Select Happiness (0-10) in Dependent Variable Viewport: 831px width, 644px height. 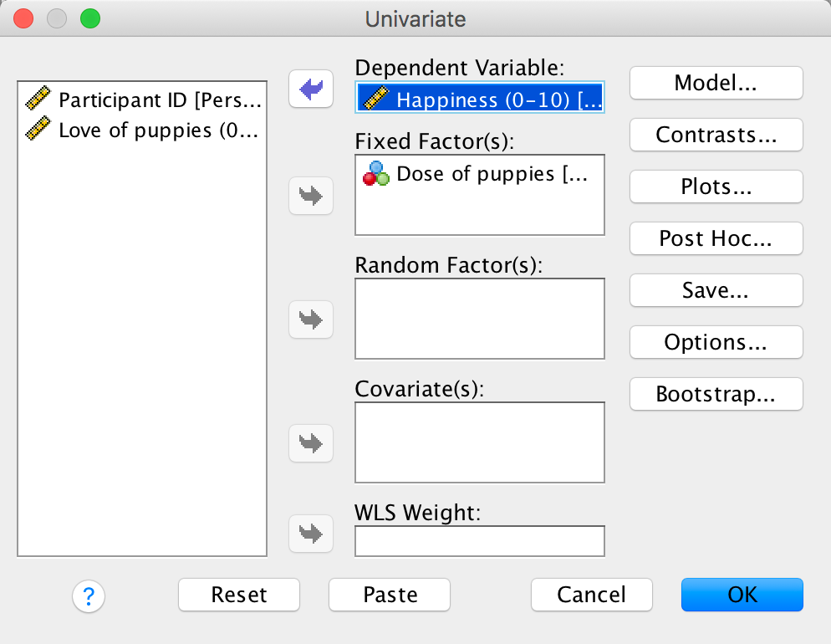coord(481,100)
